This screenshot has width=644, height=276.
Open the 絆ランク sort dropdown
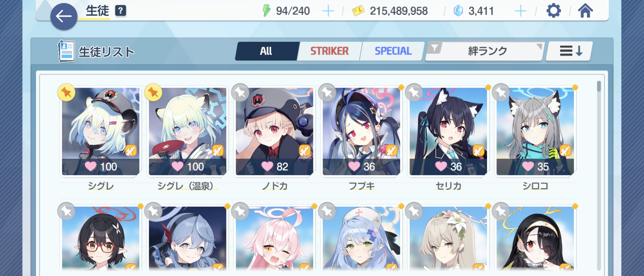(x=485, y=51)
